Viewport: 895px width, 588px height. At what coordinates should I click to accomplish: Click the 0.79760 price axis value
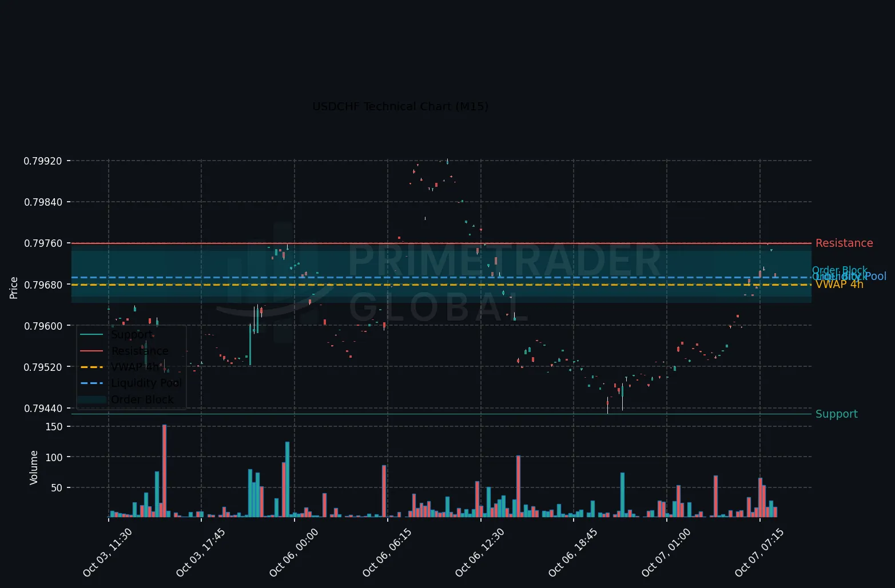coord(43,243)
